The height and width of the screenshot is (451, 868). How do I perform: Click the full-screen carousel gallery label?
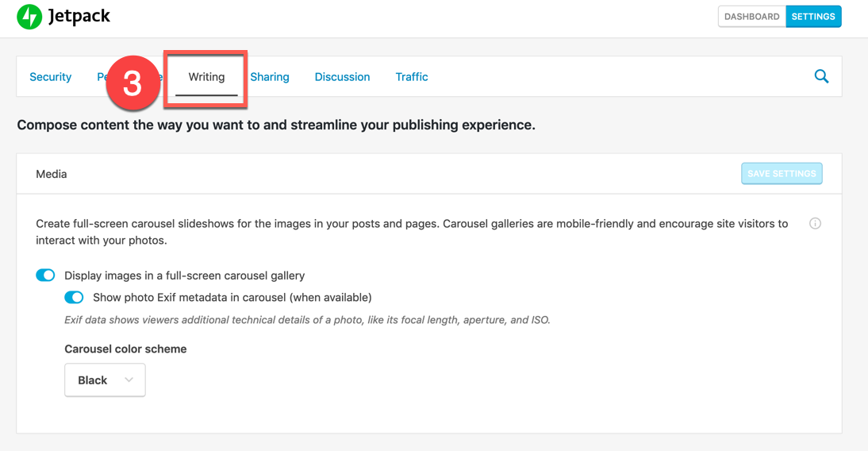coord(184,276)
